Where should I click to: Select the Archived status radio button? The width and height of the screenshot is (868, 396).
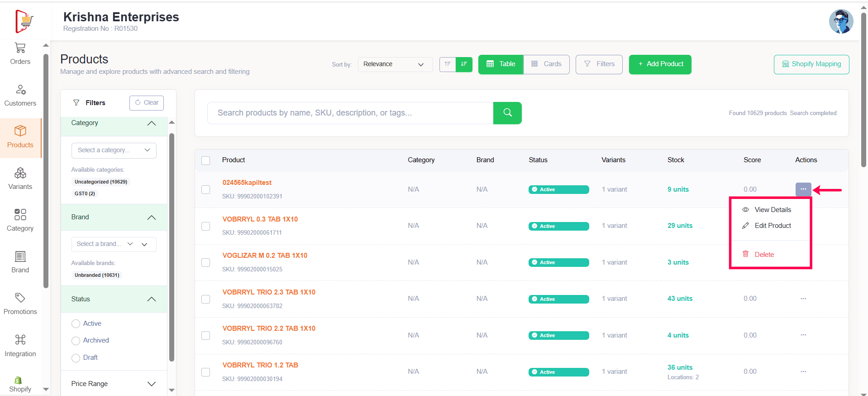tap(76, 341)
